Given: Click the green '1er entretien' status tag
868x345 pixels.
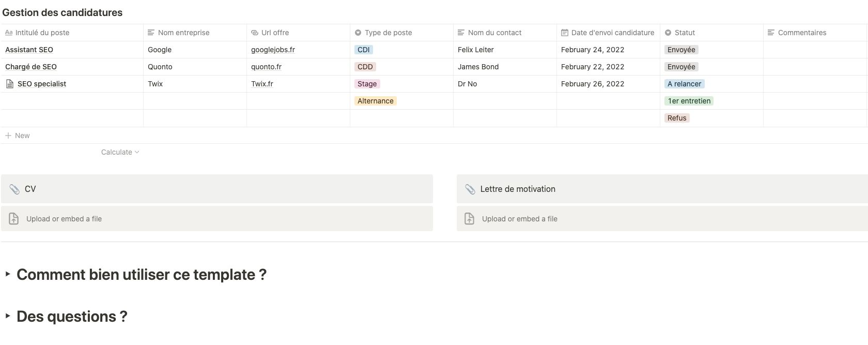Looking at the screenshot, I should click(689, 101).
